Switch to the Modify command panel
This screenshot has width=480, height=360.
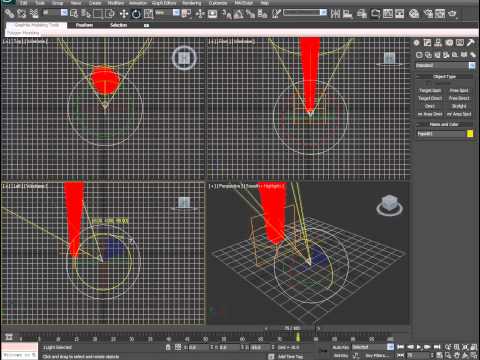point(427,43)
